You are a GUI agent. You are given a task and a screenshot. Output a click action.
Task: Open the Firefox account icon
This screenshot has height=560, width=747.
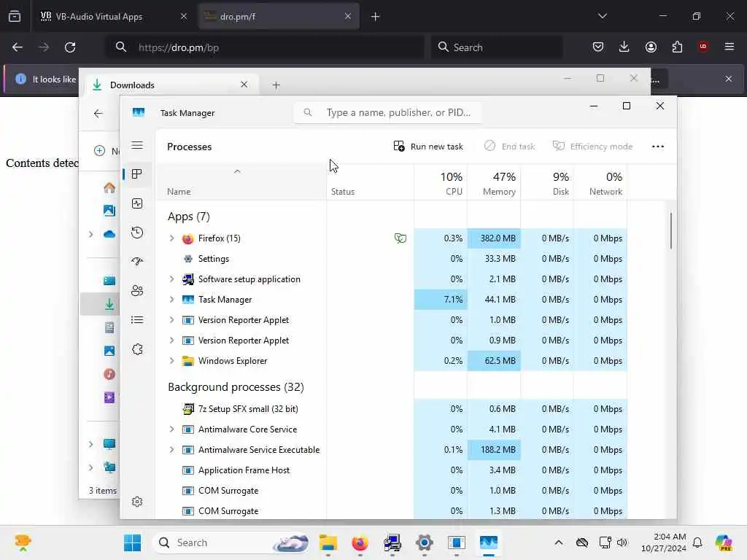[651, 47]
